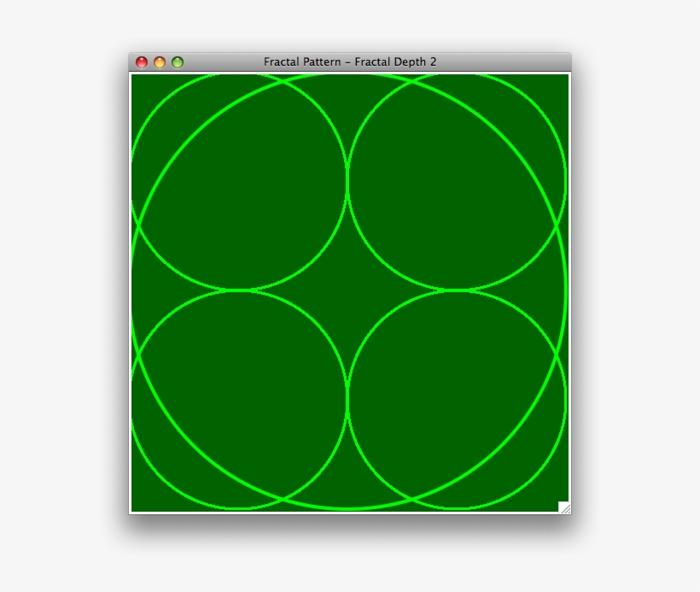Viewport: 700px width, 592px height.
Task: Click the green zoom button on the title bar
Action: [178, 61]
